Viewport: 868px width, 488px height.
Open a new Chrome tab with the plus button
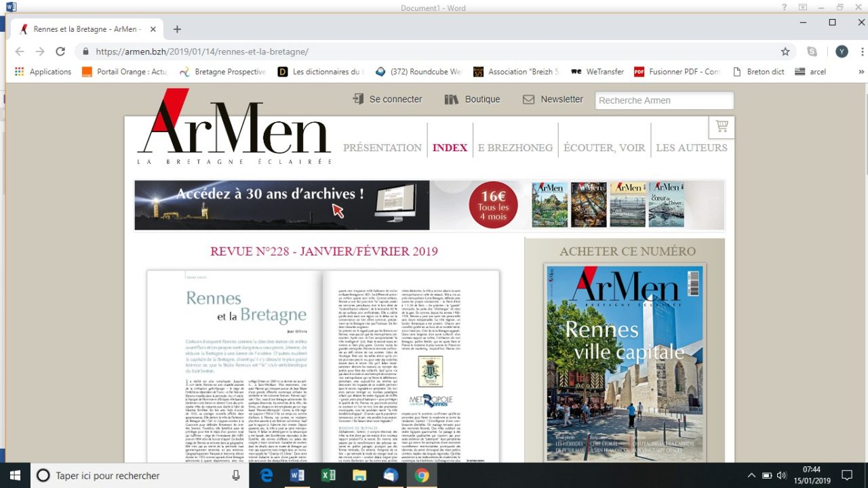coord(177,29)
